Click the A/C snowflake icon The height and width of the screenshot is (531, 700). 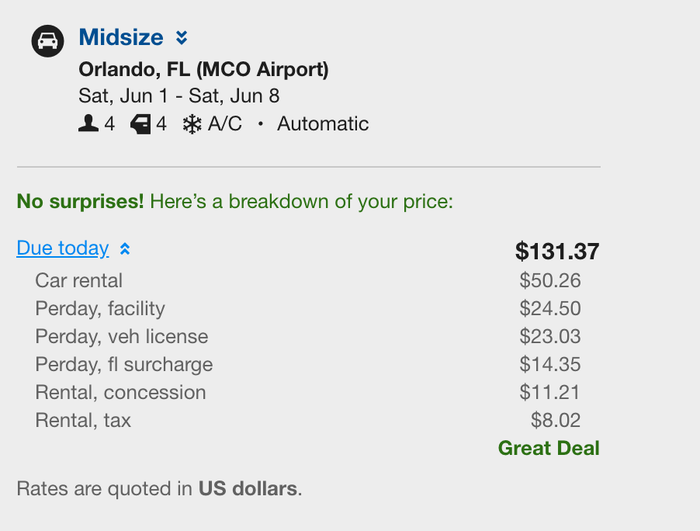coord(192,124)
